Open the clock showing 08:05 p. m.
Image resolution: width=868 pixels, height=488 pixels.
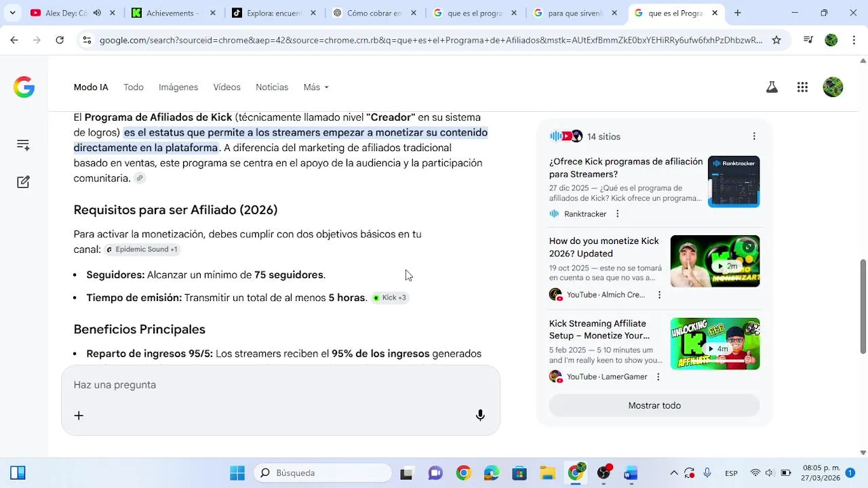click(821, 473)
